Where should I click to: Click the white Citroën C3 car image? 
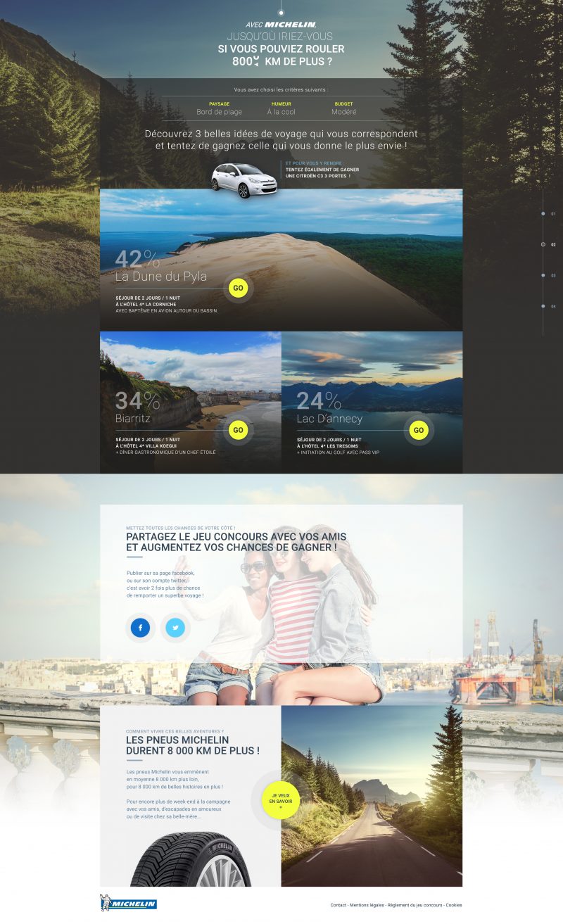[x=244, y=179]
